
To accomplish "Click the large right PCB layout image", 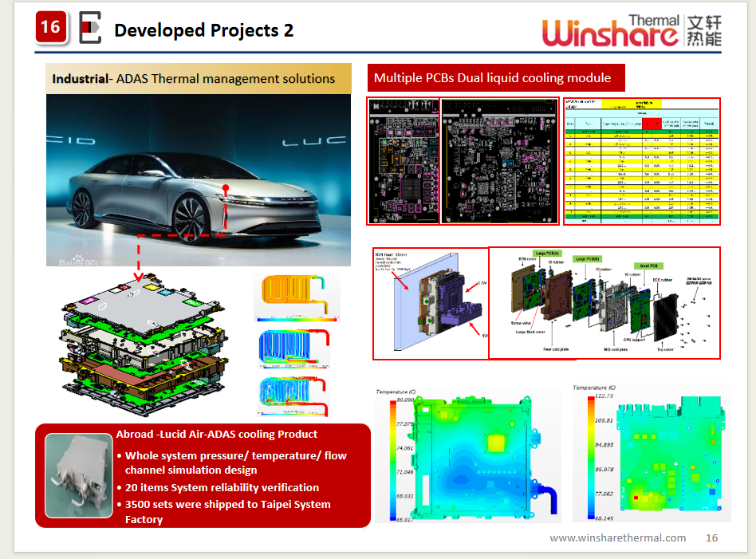I will 500,161.
